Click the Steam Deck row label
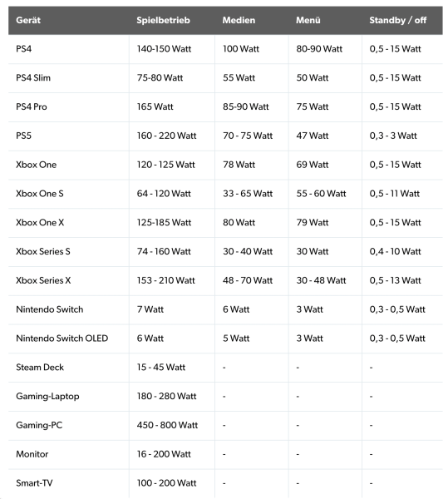Viewport: 448px width, 499px height. [40, 368]
